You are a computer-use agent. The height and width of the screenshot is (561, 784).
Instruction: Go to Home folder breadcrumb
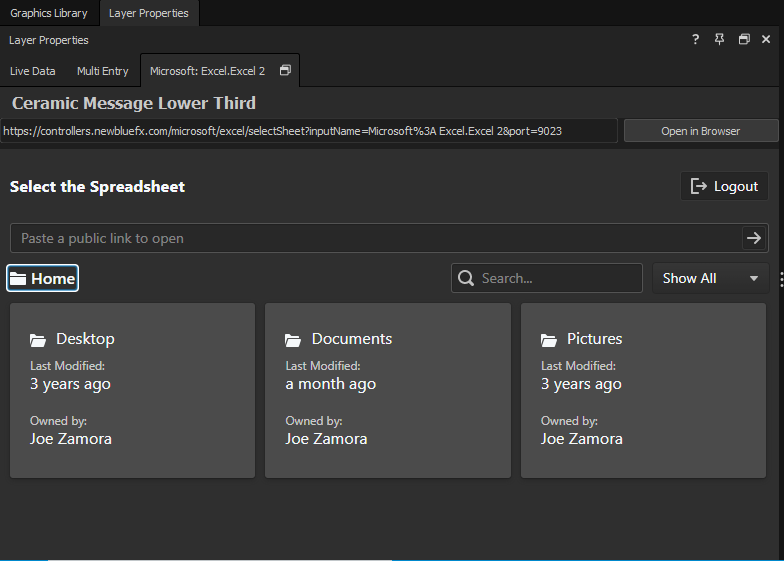click(x=42, y=278)
